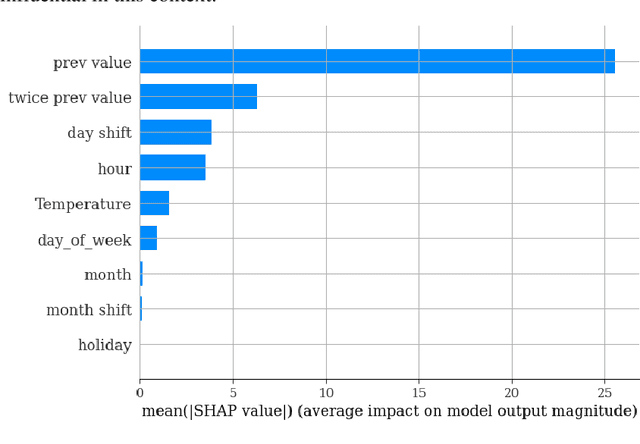Click the "twice prev value" label
Viewport: 640px width, 444px height.
[69, 98]
